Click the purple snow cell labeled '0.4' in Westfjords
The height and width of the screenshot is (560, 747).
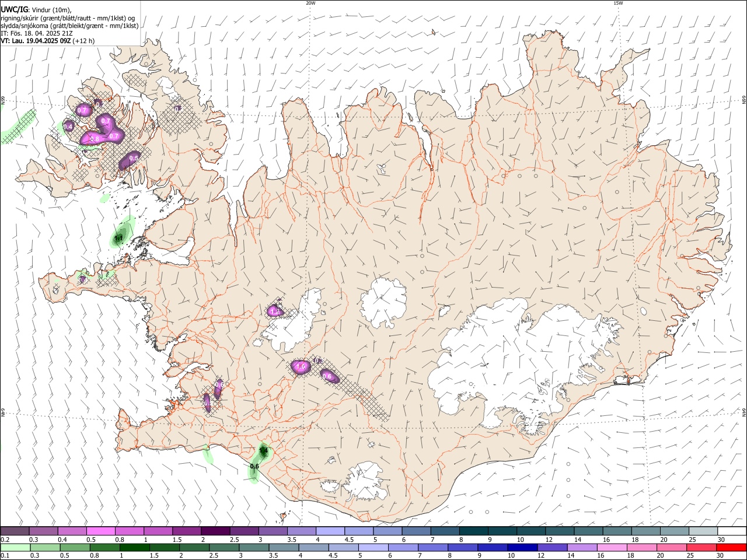[x=68, y=126]
